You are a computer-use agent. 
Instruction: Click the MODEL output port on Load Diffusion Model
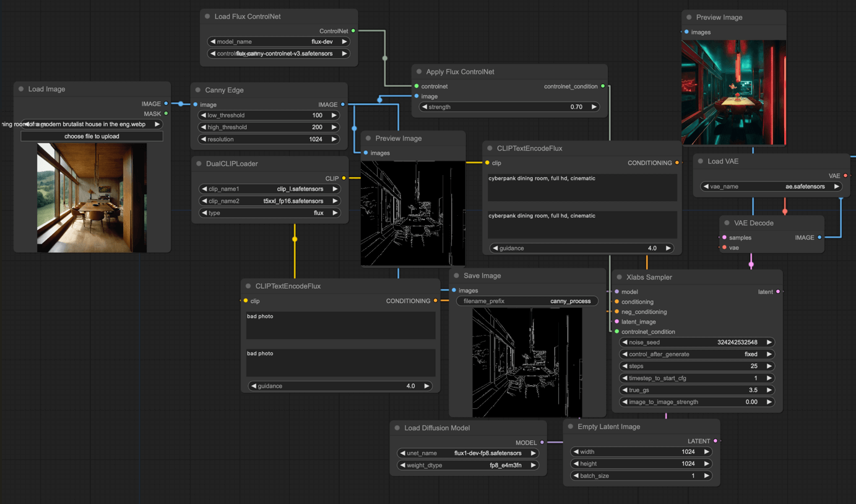click(542, 442)
